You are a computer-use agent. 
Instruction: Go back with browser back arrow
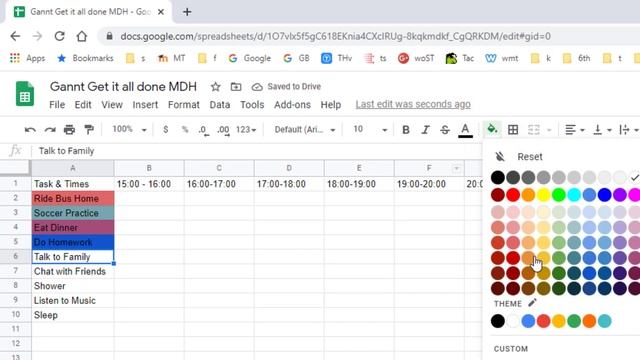click(x=15, y=36)
